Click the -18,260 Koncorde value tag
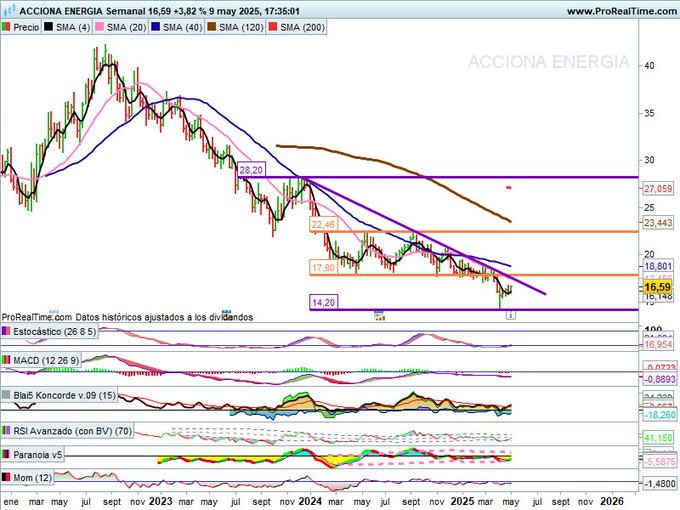This screenshot has height=510, width=680. (659, 415)
